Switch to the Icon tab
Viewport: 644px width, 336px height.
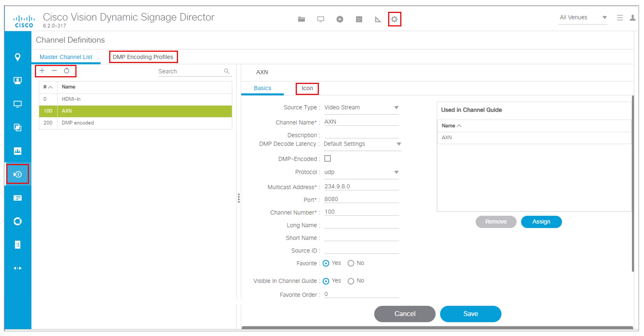307,88
